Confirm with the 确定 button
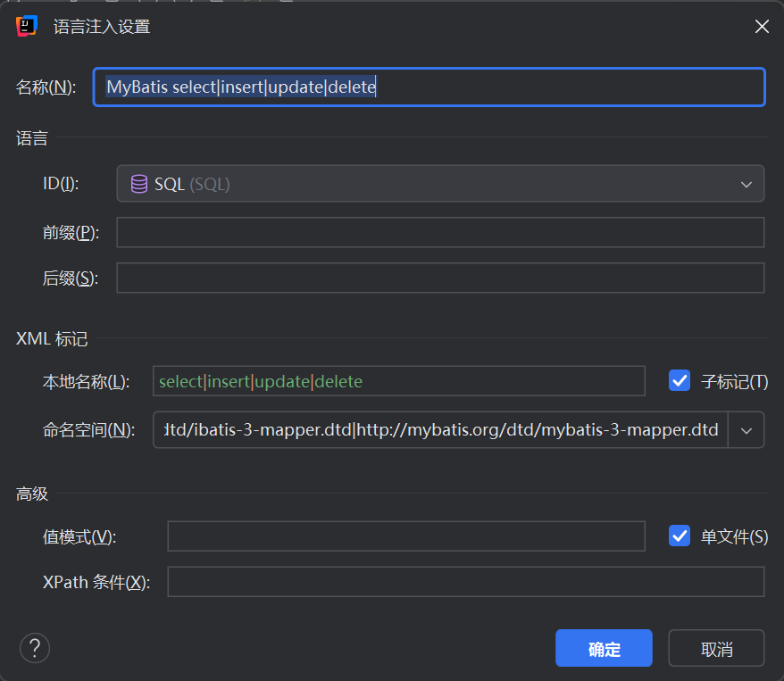Viewport: 784px width, 681px height. point(604,648)
